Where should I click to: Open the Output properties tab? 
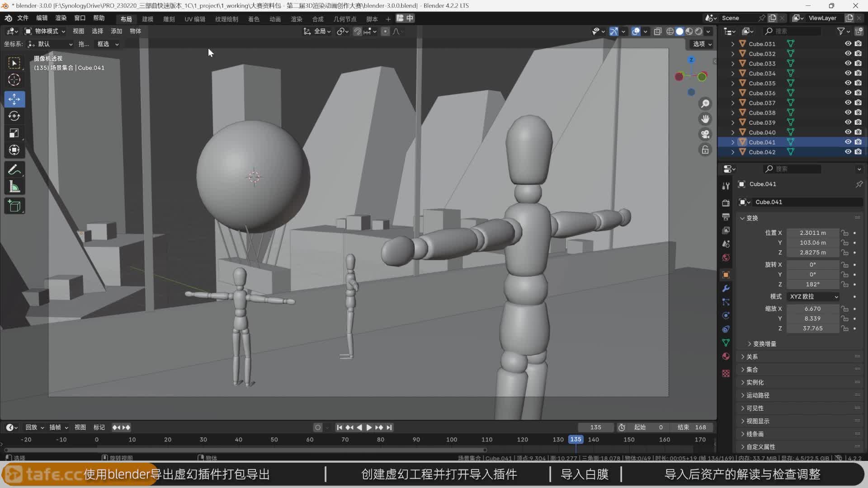click(x=726, y=216)
